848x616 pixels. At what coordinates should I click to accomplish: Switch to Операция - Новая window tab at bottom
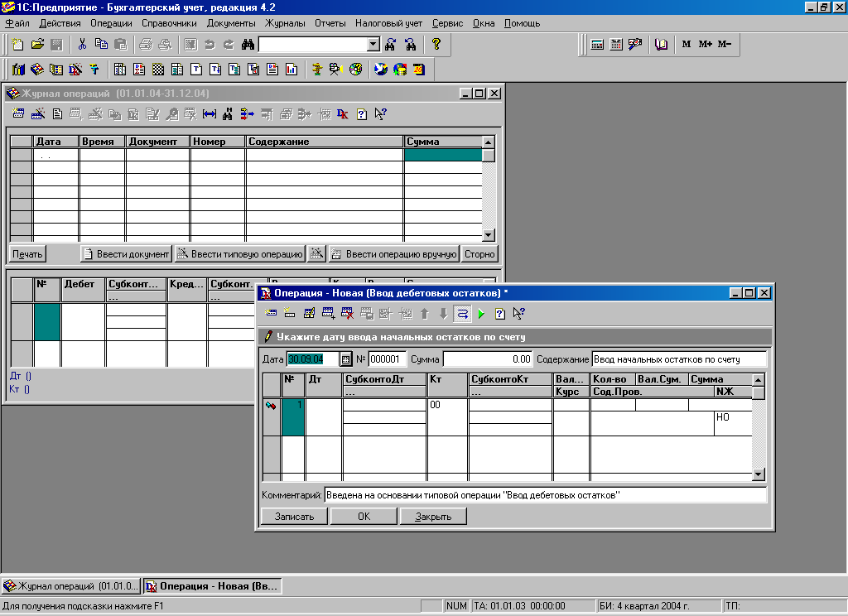click(x=213, y=585)
